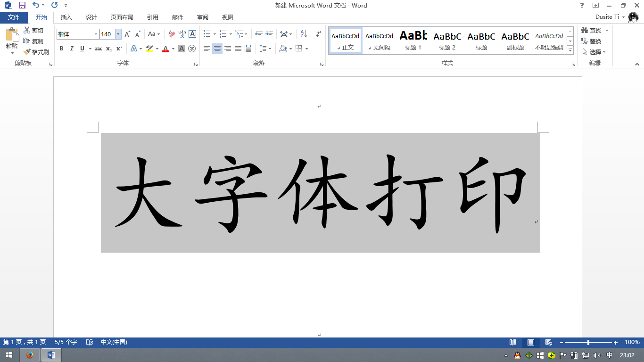Click the QQ penguin tray icon
644x362 pixels.
[517, 355]
